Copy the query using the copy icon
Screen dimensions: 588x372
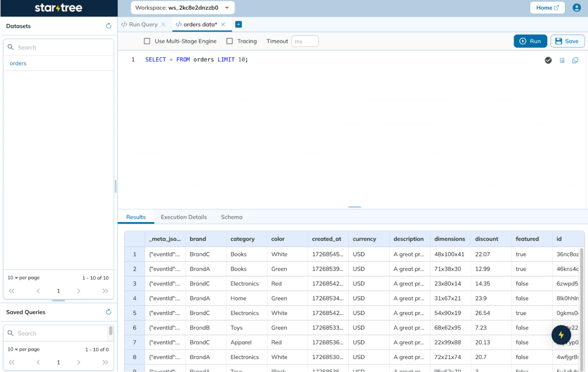(x=575, y=60)
